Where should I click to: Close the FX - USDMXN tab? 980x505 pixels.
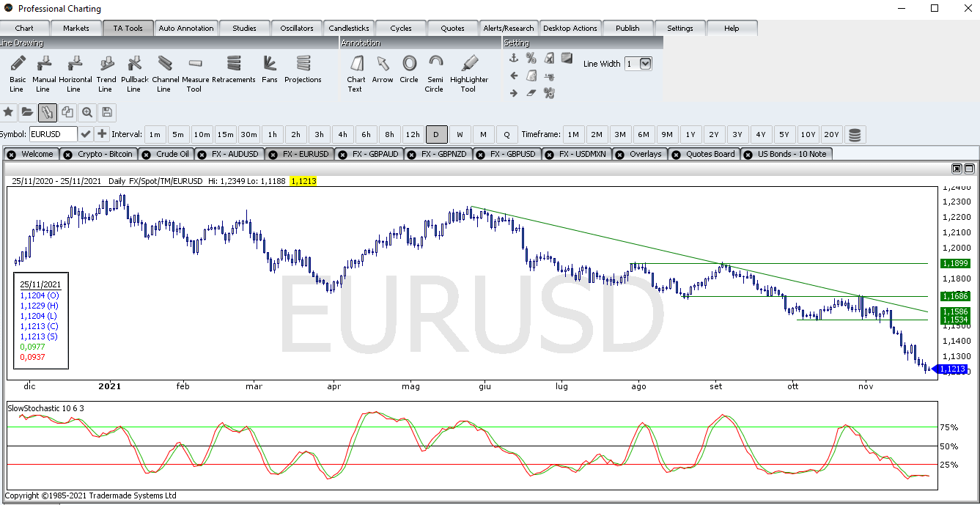coord(549,155)
